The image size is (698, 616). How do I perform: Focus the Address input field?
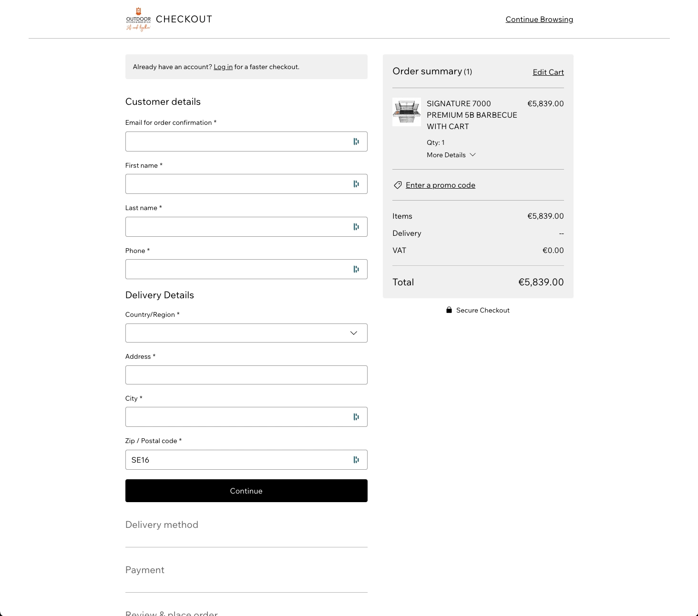(x=246, y=375)
